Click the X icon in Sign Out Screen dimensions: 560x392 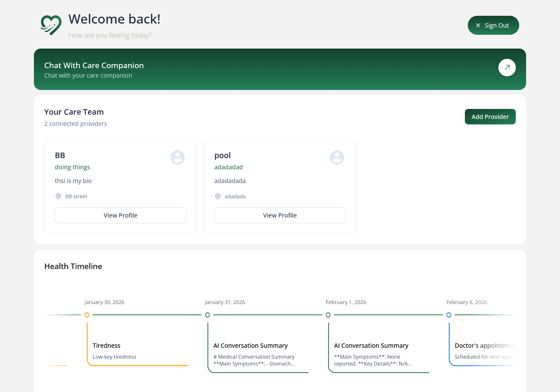(x=478, y=25)
